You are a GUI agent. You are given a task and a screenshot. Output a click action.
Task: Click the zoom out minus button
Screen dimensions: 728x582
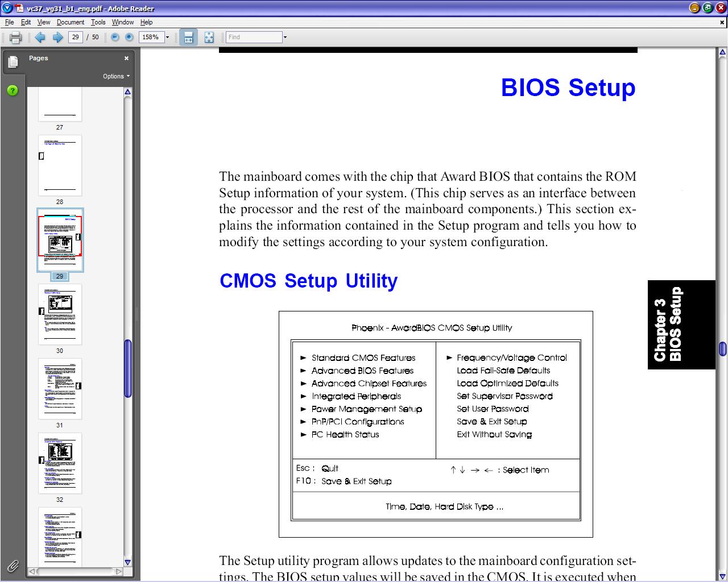(x=115, y=37)
